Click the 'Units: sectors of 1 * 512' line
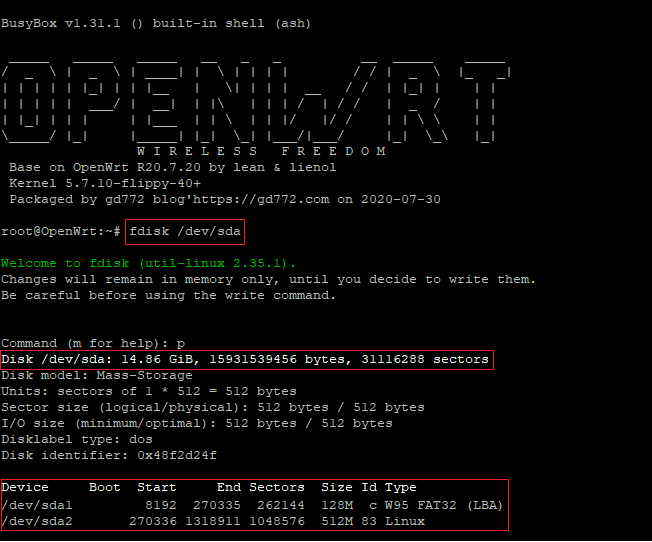Image resolution: width=652 pixels, height=542 pixels. tap(148, 391)
